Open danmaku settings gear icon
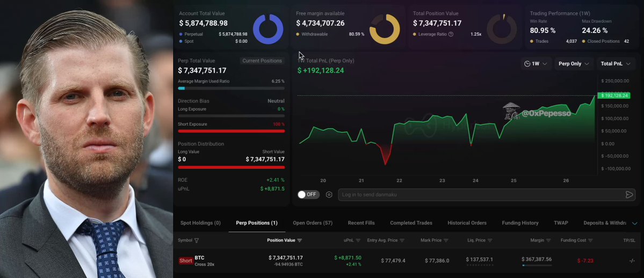This screenshot has height=278, width=644. pyautogui.click(x=329, y=195)
